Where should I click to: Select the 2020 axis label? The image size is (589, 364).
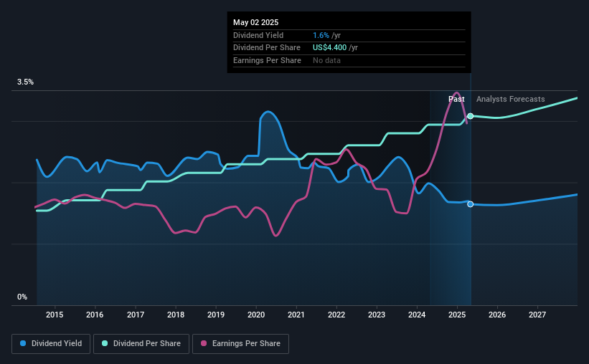[256, 315]
